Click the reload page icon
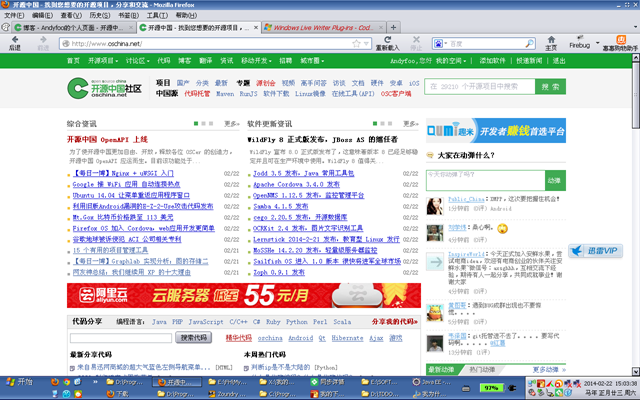Image resolution: width=640 pixels, height=400 pixels. click(386, 39)
